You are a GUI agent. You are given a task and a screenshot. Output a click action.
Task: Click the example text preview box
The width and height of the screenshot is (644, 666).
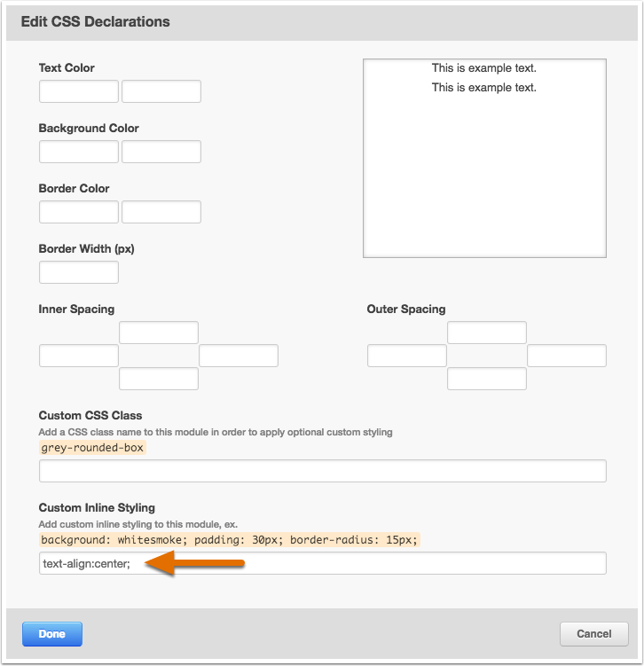tap(484, 158)
